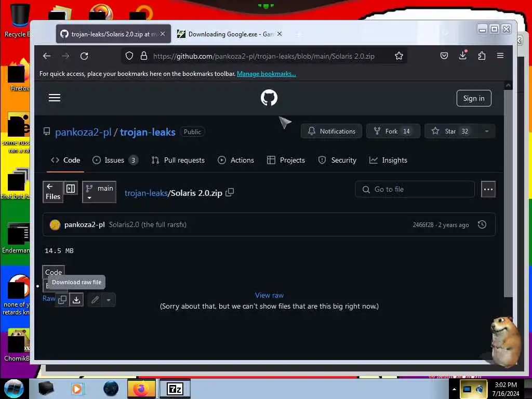
Task: Toggle the file tree side panel
Action: pos(71,188)
